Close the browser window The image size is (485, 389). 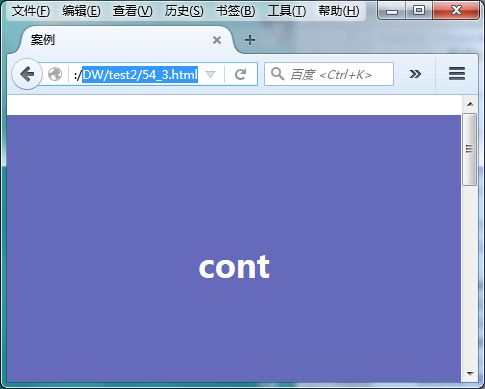[456, 11]
